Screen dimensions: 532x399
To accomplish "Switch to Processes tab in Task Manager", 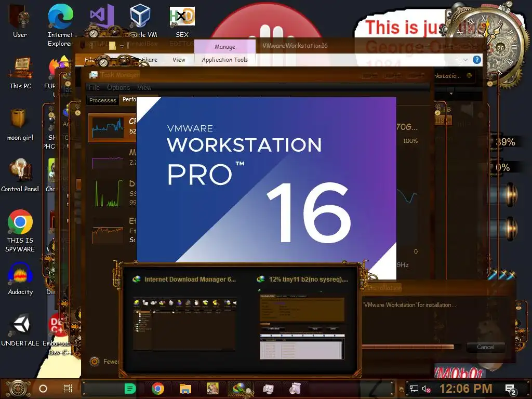I will tap(102, 100).
